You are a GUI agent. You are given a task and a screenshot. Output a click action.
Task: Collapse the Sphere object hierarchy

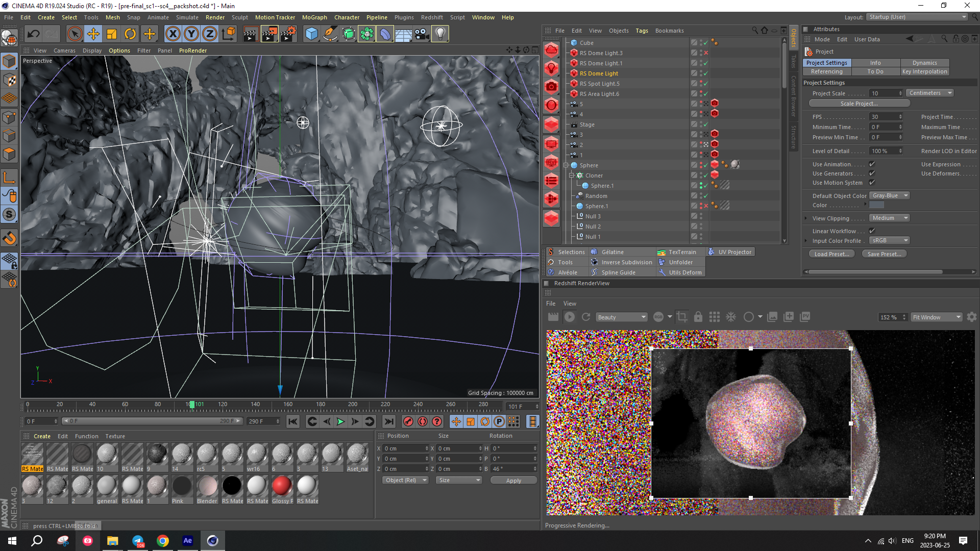click(x=566, y=165)
